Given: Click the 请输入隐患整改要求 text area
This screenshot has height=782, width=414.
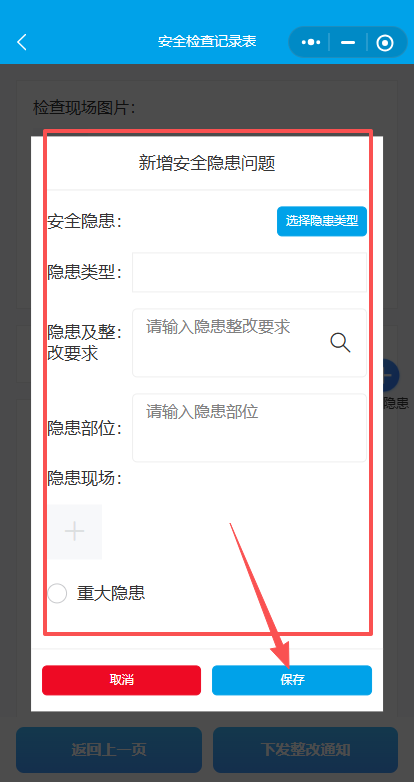Looking at the screenshot, I should pyautogui.click(x=249, y=343).
